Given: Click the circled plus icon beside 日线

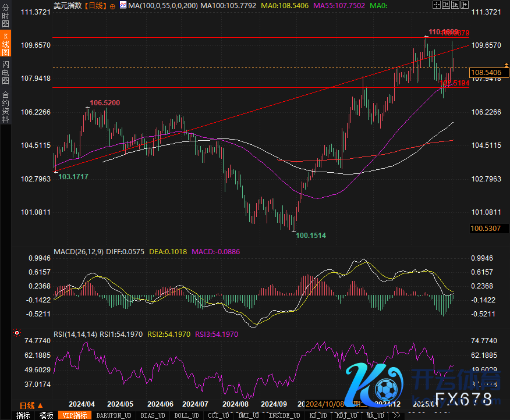Looking at the screenshot, I should 112,5.
